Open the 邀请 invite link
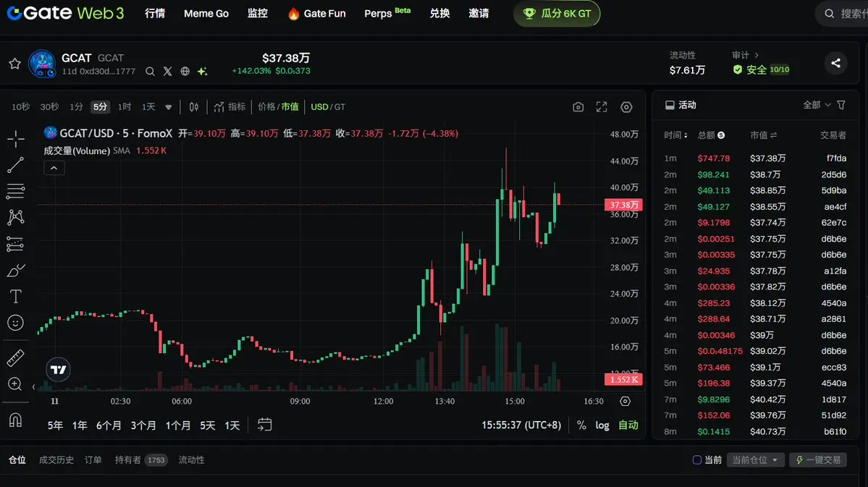The width and height of the screenshot is (868, 487). (x=479, y=13)
